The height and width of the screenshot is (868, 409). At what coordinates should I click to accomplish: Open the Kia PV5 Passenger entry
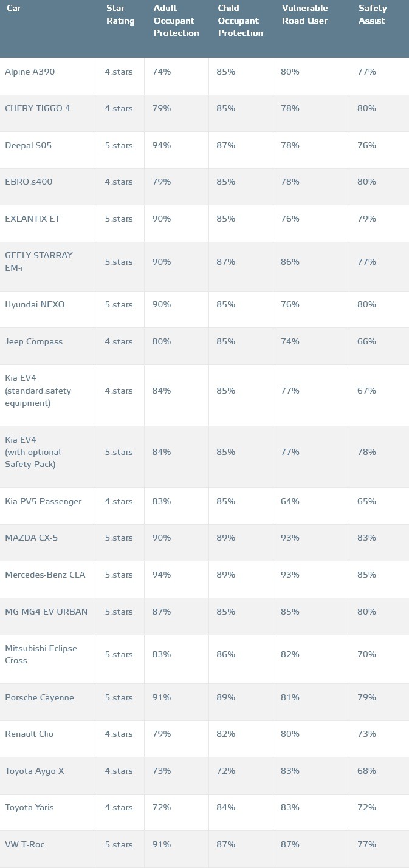(43, 501)
